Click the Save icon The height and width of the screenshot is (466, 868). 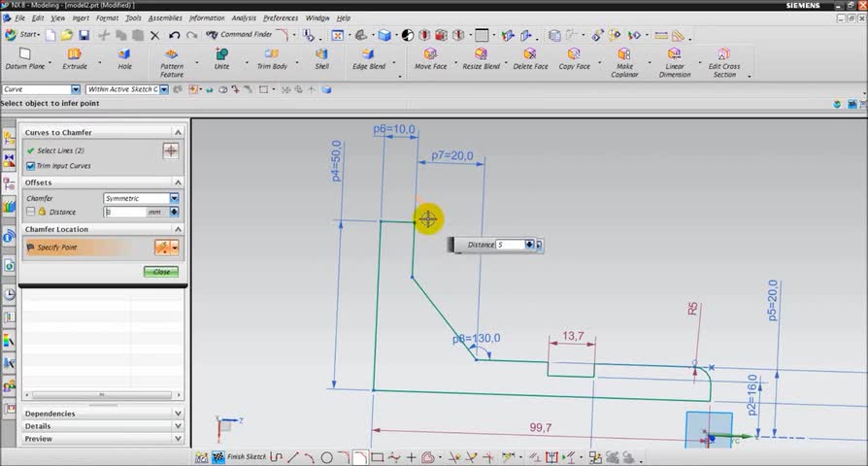click(84, 35)
